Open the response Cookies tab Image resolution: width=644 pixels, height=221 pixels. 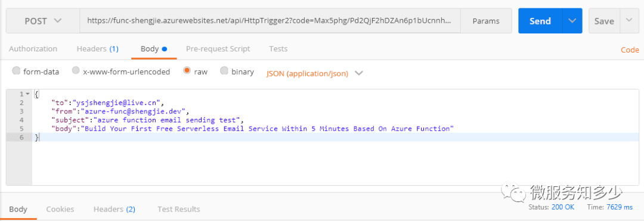tap(60, 209)
